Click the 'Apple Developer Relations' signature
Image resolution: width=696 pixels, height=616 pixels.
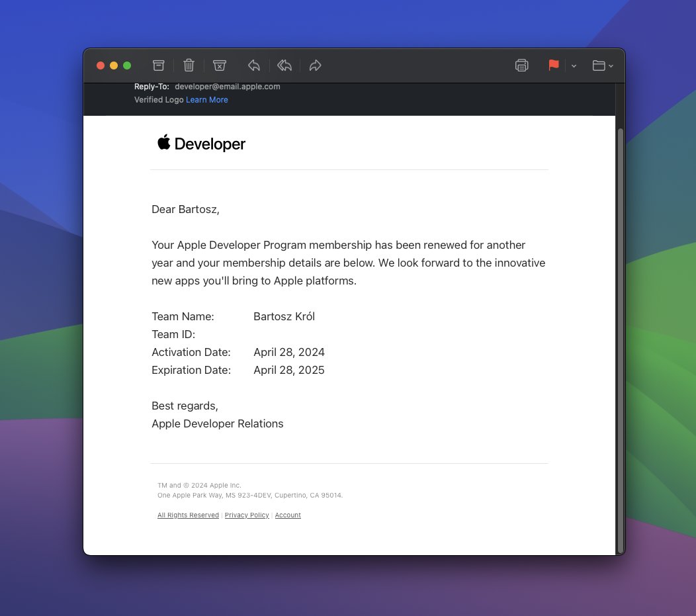[x=218, y=424]
